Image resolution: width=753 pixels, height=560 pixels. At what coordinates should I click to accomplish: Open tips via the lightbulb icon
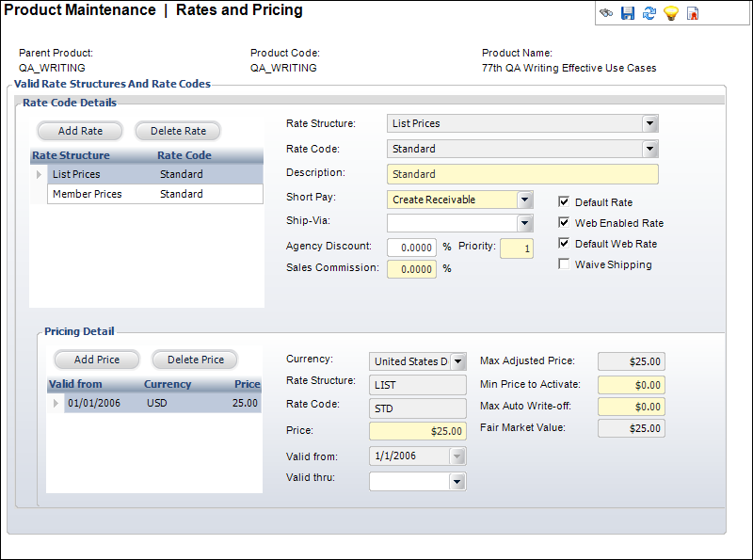pos(671,13)
